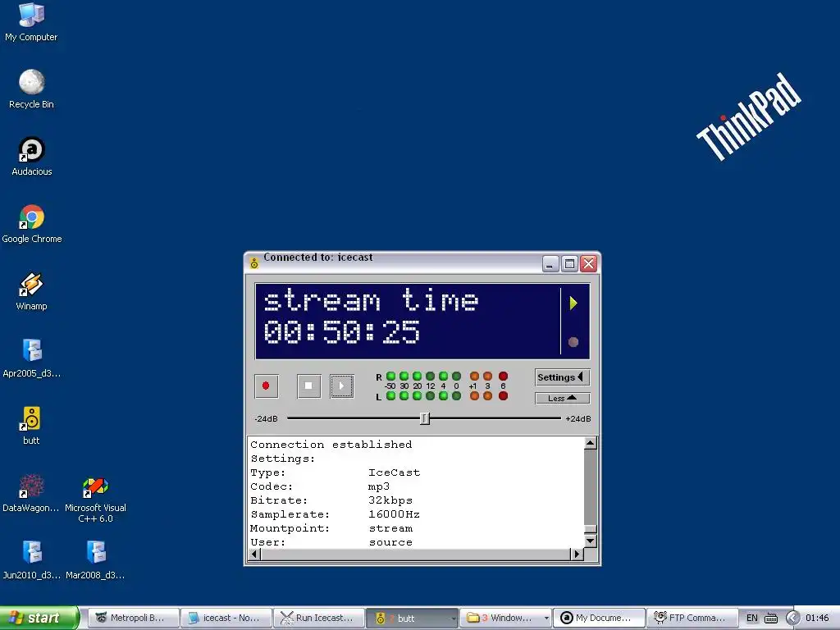This screenshot has height=630, width=840.
Task: Close the butt window
Action: [588, 263]
